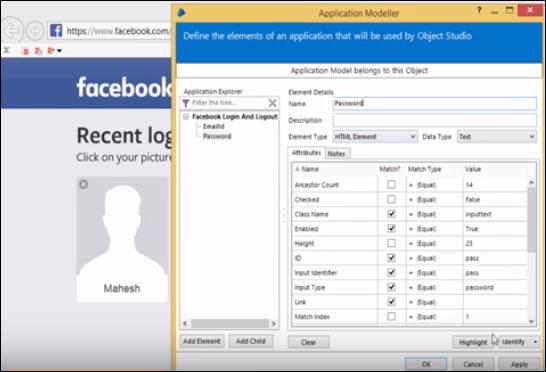Uncheck the Link match checkbox

click(x=391, y=302)
